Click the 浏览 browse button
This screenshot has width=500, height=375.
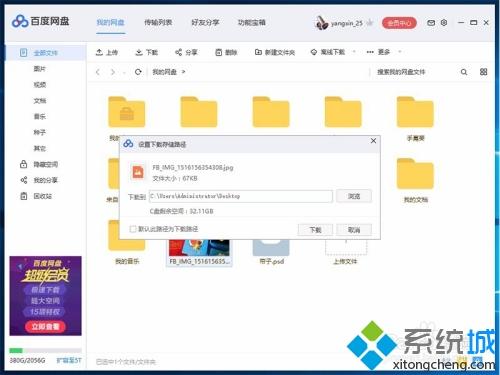354,196
